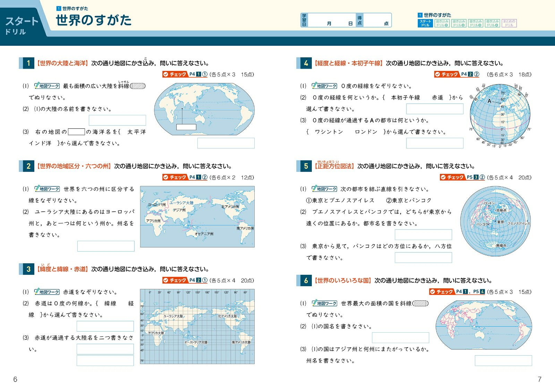Screen dimensions: 555x392
Task: Click the アフリカ州 label on the region map
Action: [153, 221]
